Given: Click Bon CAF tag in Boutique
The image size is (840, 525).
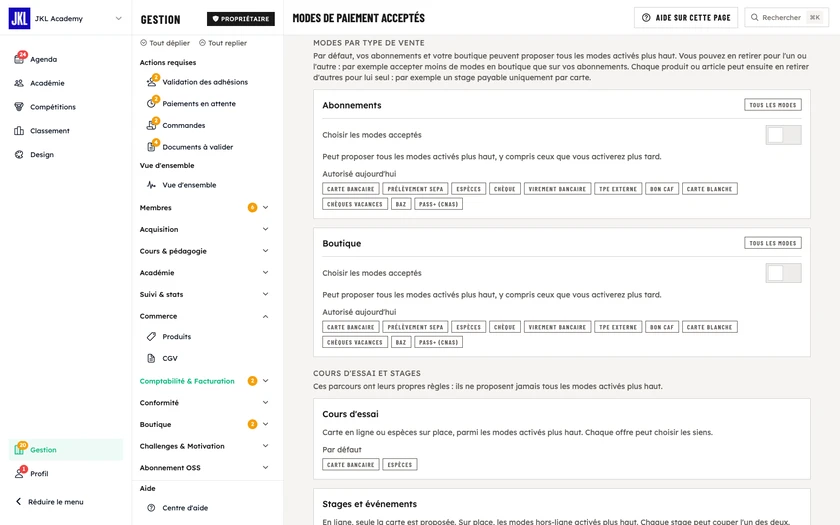Looking at the screenshot, I should click(x=662, y=327).
